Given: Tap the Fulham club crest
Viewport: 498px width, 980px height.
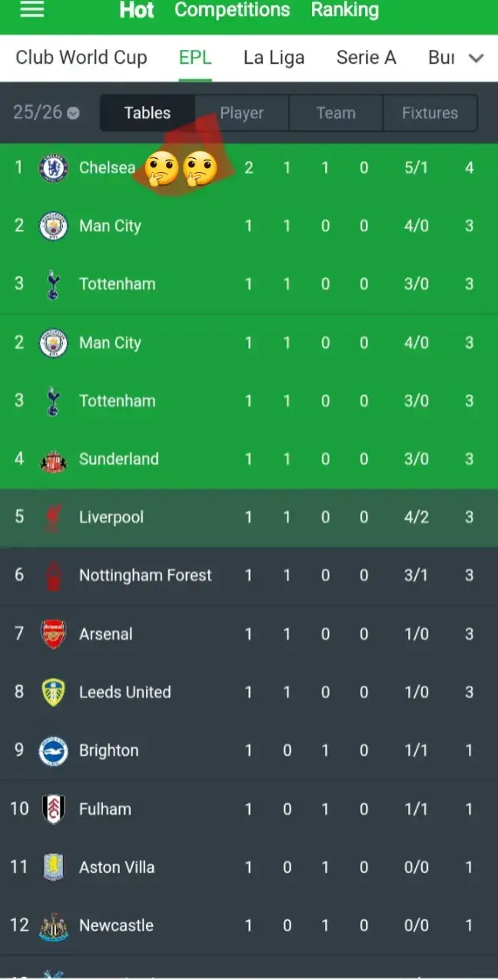Looking at the screenshot, I should (x=53, y=809).
